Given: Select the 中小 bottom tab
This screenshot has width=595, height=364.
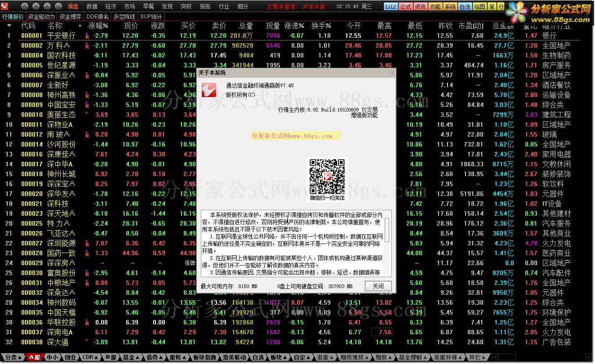Looking at the screenshot, I should 53,357.
